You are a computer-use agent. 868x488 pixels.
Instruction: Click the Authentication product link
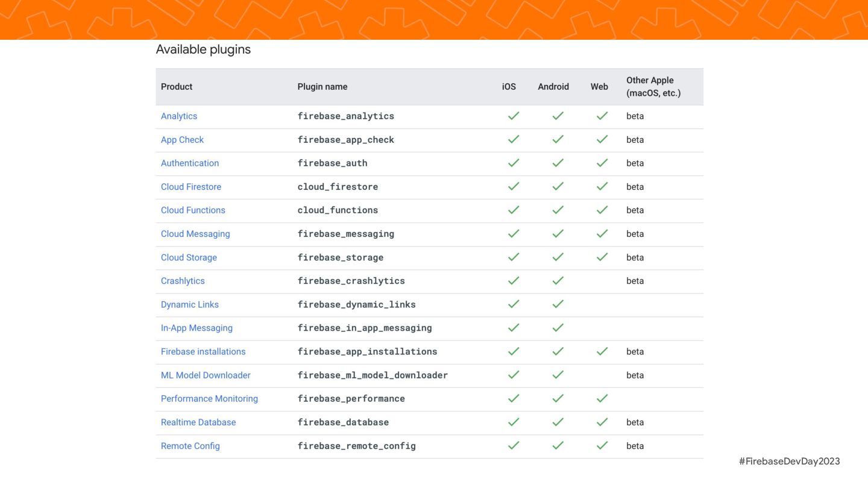pos(190,163)
